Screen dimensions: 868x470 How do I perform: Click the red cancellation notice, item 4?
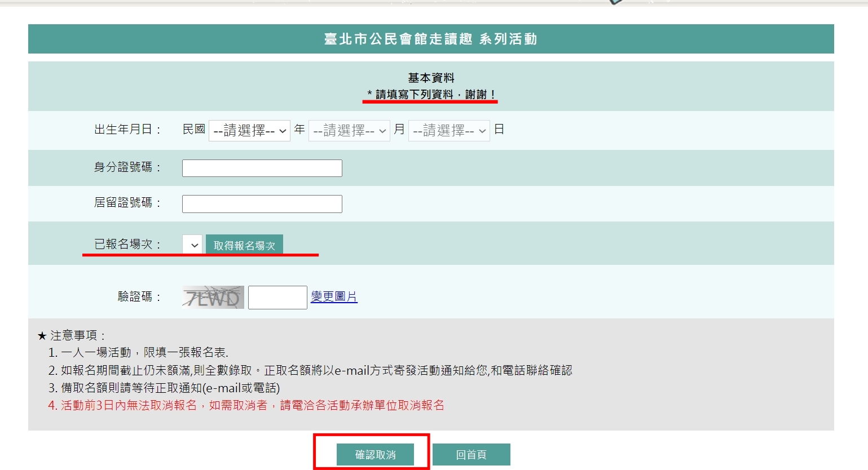[x=246, y=406]
